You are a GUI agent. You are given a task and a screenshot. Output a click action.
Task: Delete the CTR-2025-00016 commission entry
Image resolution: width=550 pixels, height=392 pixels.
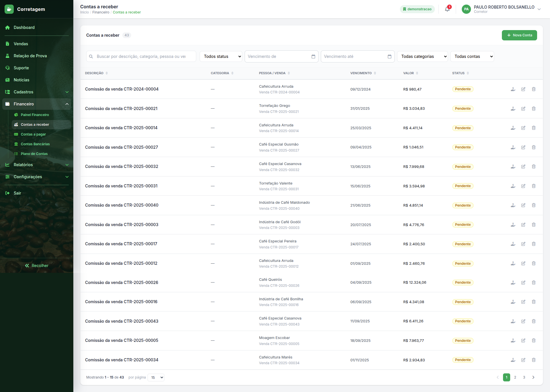tap(534, 302)
